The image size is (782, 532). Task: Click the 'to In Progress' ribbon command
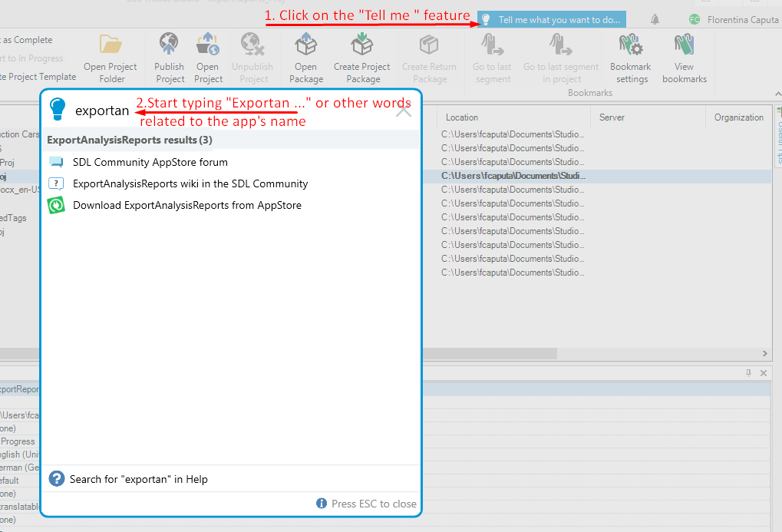[x=31, y=58]
